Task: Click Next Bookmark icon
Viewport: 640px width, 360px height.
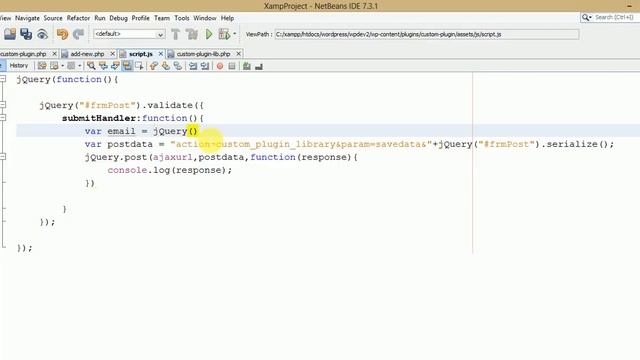Action: (x=165, y=66)
